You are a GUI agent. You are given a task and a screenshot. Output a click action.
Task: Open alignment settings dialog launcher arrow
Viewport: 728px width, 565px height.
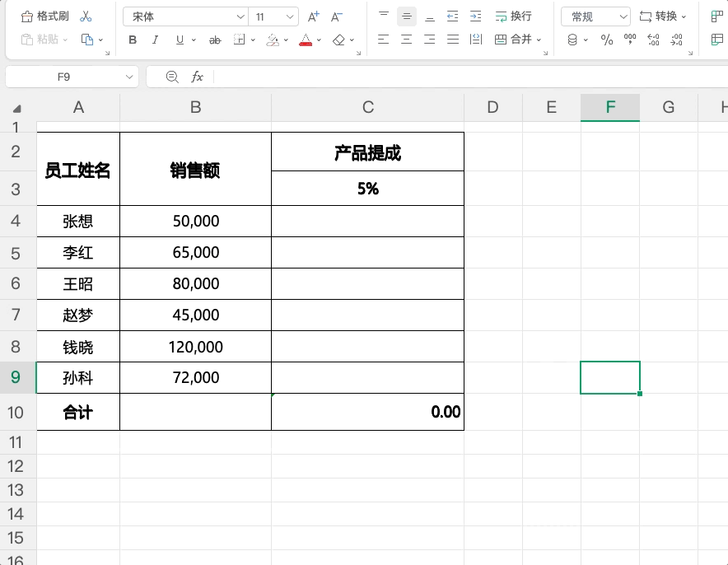coord(545,53)
